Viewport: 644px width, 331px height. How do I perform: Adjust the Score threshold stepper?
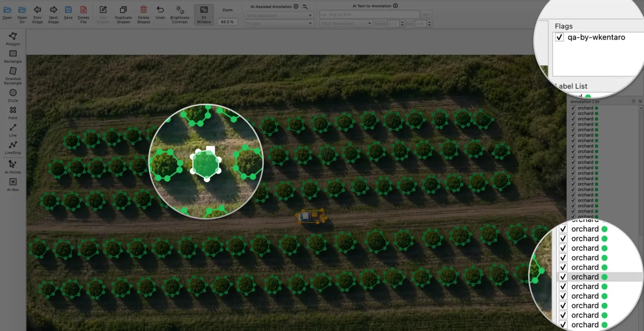pyautogui.click(x=402, y=23)
